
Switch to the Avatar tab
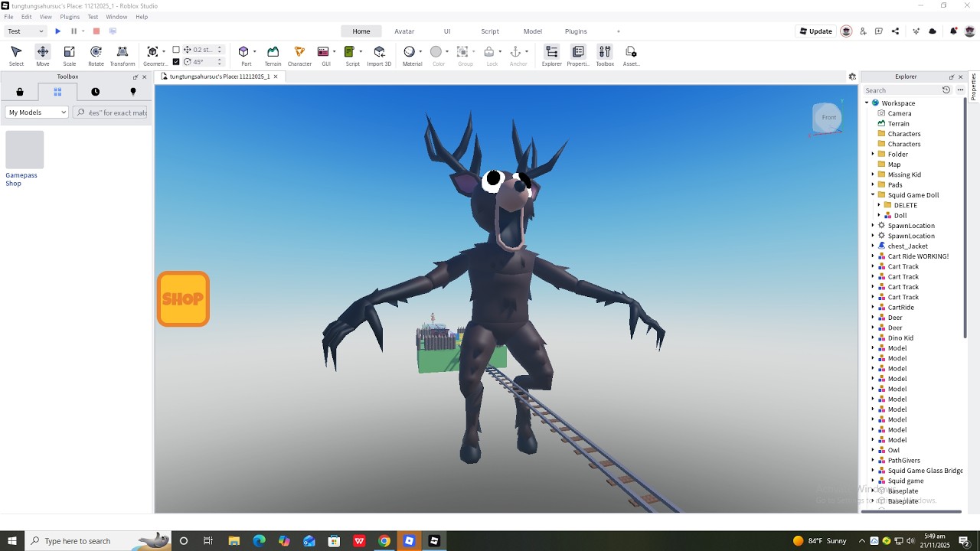pyautogui.click(x=404, y=31)
